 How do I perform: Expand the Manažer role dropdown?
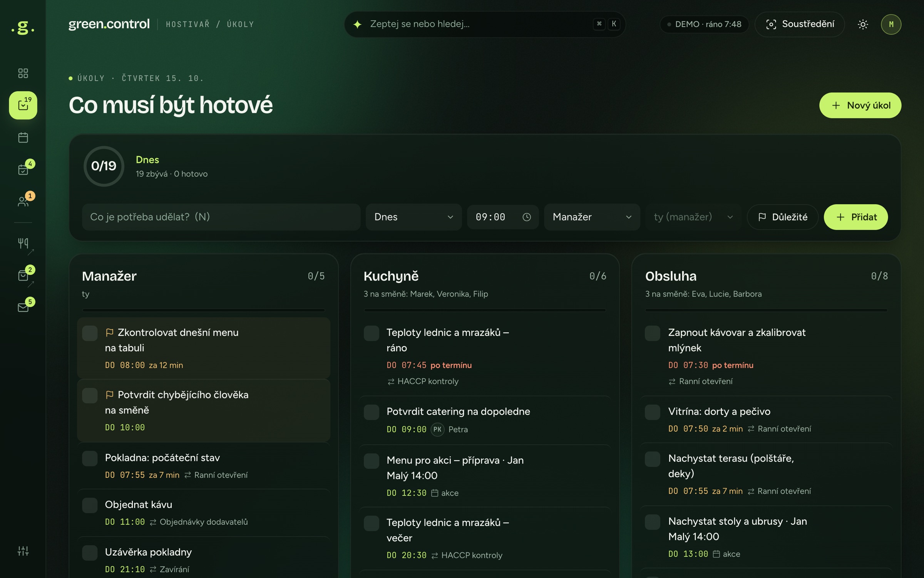click(x=592, y=217)
